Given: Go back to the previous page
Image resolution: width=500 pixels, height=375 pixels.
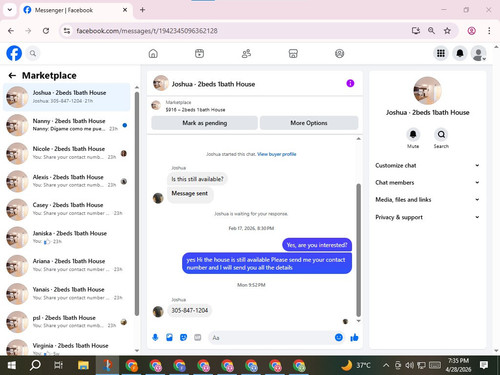Looking at the screenshot, I should click(11, 31).
